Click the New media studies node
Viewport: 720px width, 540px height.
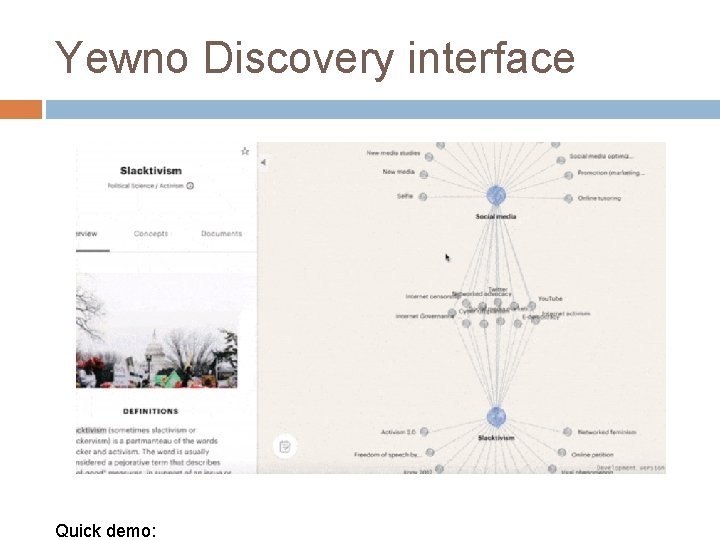click(x=429, y=157)
